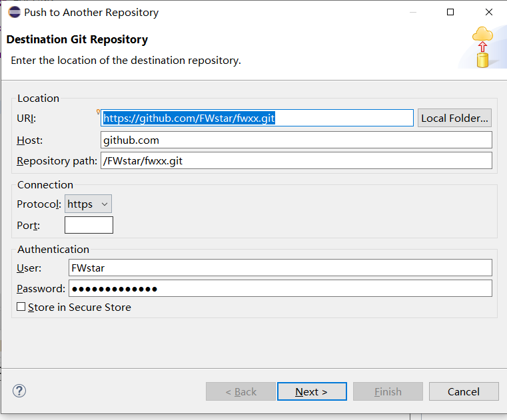Click the Location group label

38,99
